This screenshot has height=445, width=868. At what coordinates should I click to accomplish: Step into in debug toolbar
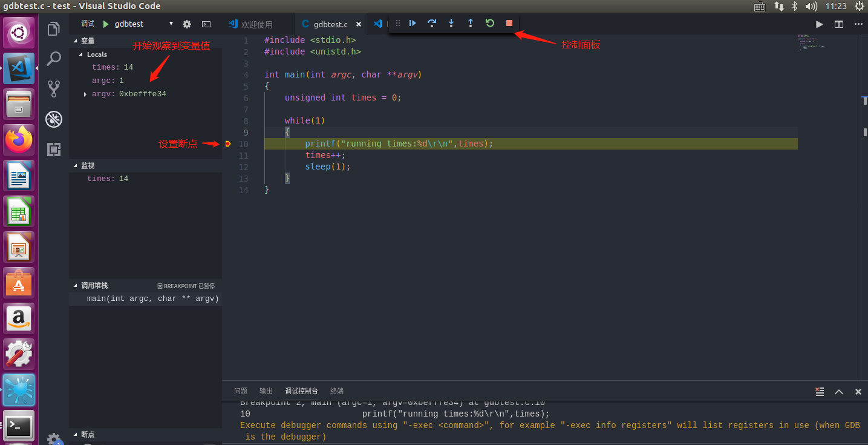click(451, 23)
